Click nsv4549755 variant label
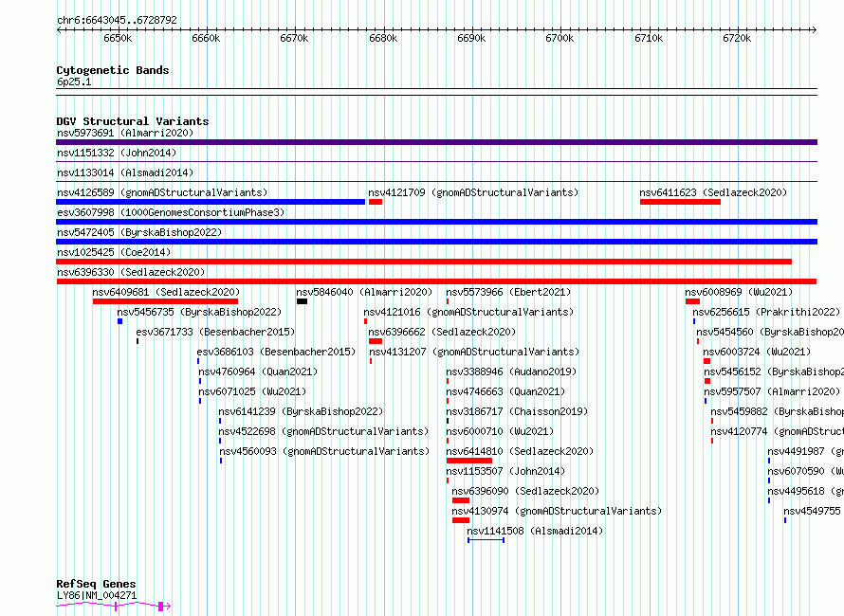844x616 pixels. pos(813,511)
